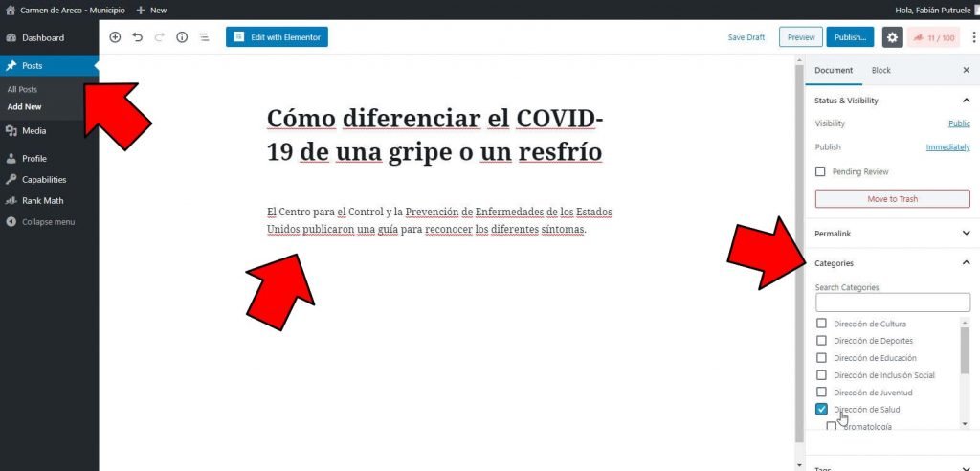Click the Preview button
The width and height of the screenshot is (980, 471).
(801, 37)
